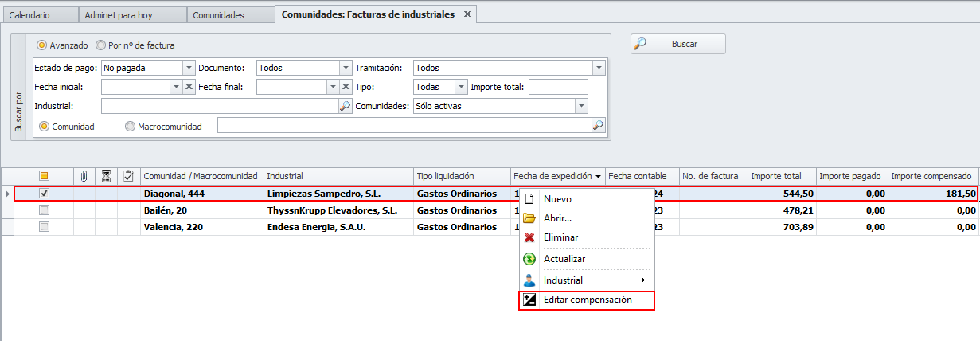This screenshot has height=341, width=980.
Task: Click the Industrial field magnifier icon
Action: click(x=345, y=106)
